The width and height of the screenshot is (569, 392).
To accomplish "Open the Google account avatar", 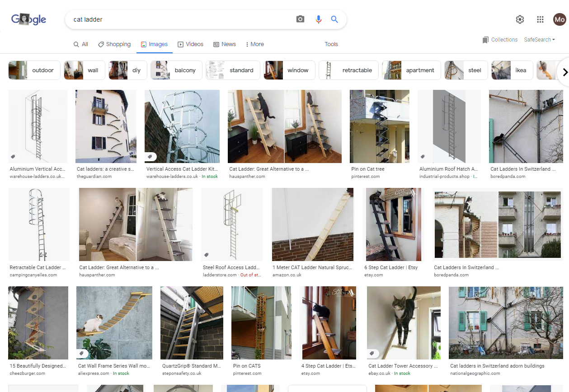I will click(559, 19).
